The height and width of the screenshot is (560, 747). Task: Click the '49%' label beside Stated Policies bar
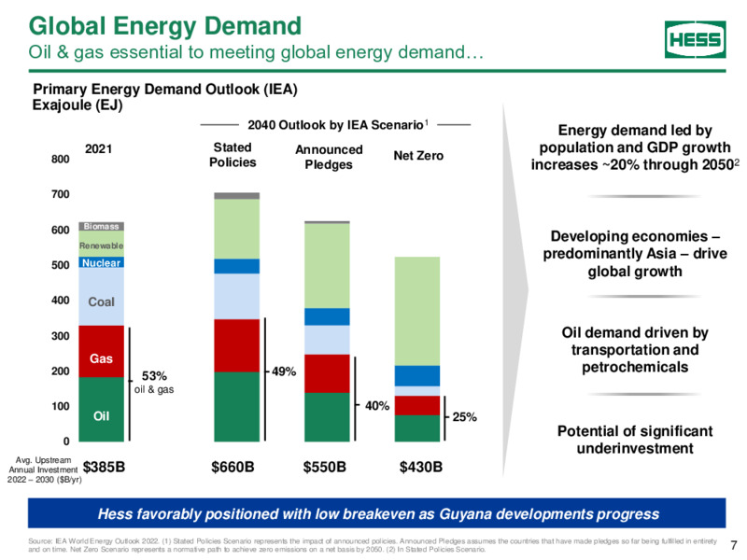[x=284, y=371]
